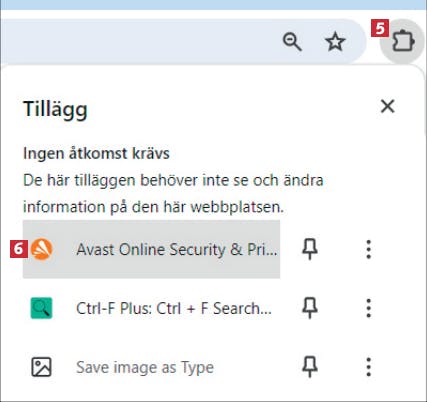Click the zoom magnifier icon in address bar
The image size is (427, 402).
pyautogui.click(x=292, y=42)
